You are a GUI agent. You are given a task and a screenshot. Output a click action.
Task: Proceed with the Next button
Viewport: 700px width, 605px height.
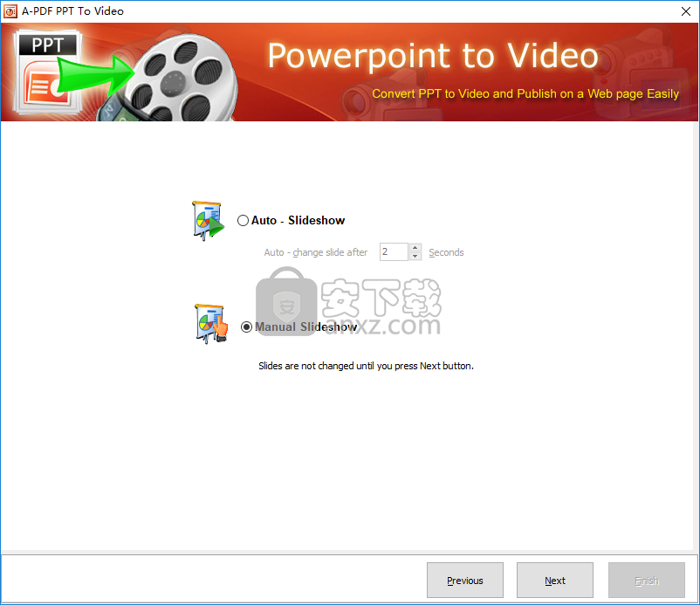pos(555,581)
